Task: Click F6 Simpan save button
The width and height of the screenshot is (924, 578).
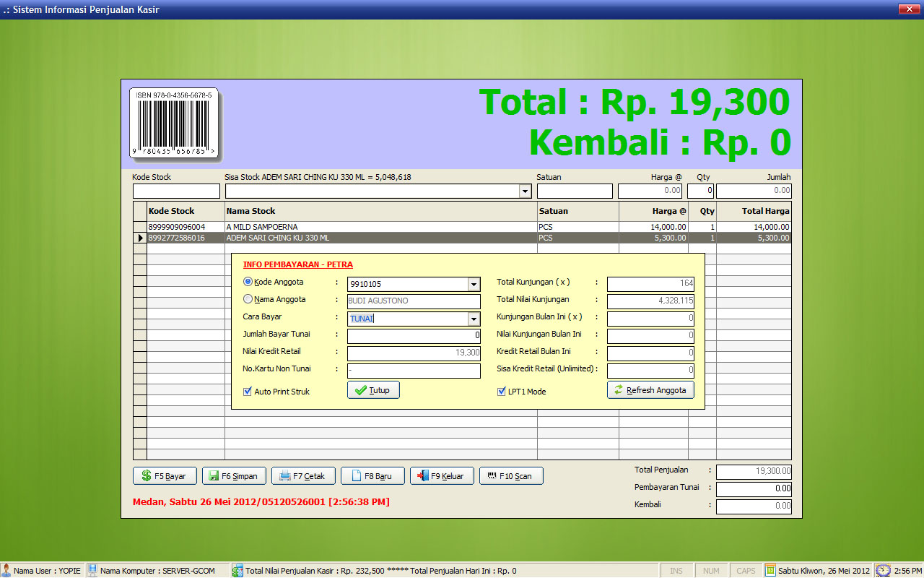Action: [x=232, y=476]
